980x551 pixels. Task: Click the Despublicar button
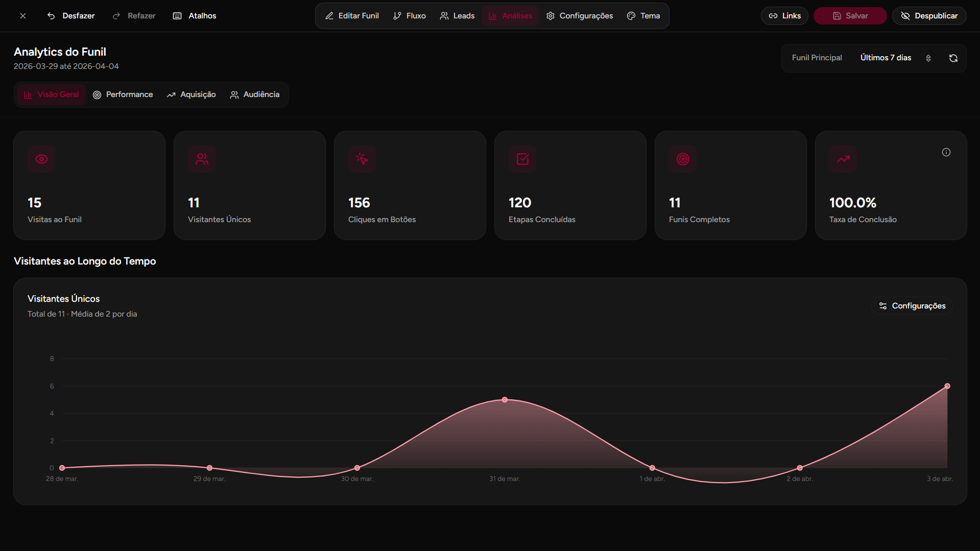(x=929, y=16)
